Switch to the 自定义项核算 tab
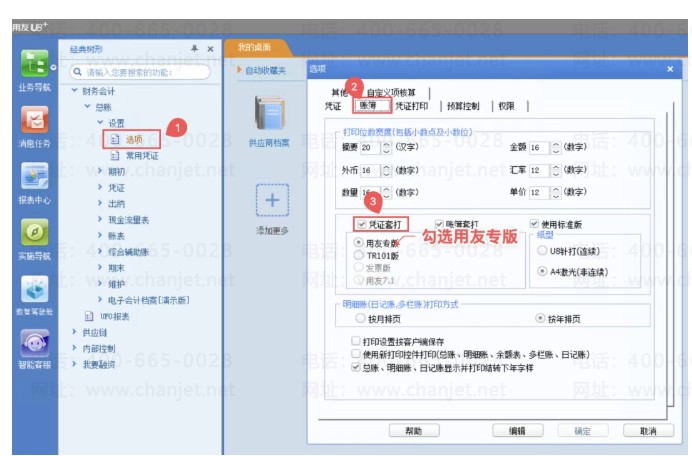Viewport: 692px width, 456px height. (391, 92)
